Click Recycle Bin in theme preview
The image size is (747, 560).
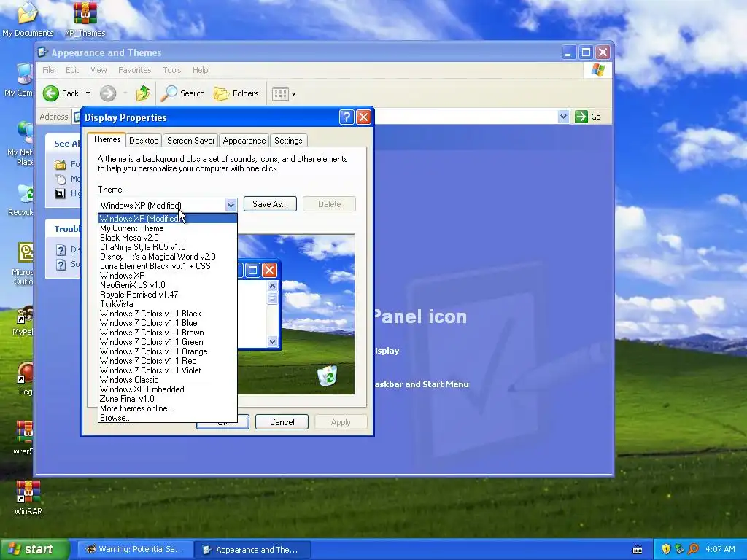328,376
